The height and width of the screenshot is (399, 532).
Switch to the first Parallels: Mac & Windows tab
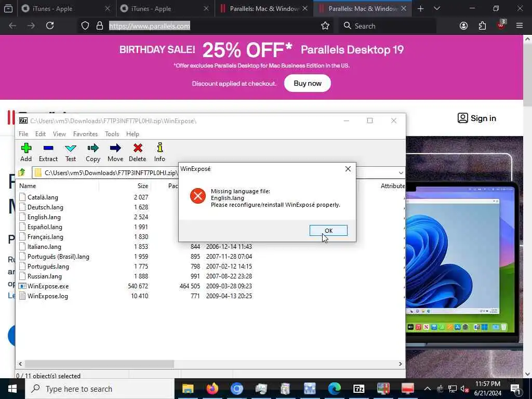point(263,8)
